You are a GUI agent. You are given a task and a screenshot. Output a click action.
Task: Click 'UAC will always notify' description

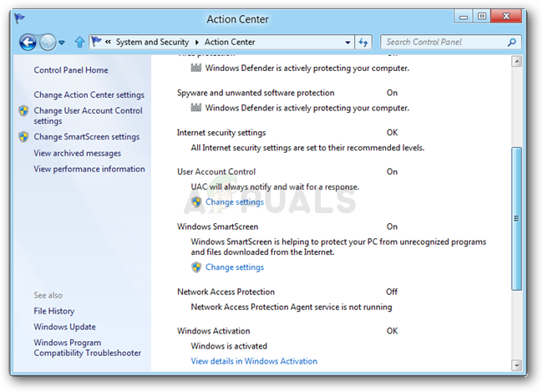(275, 187)
